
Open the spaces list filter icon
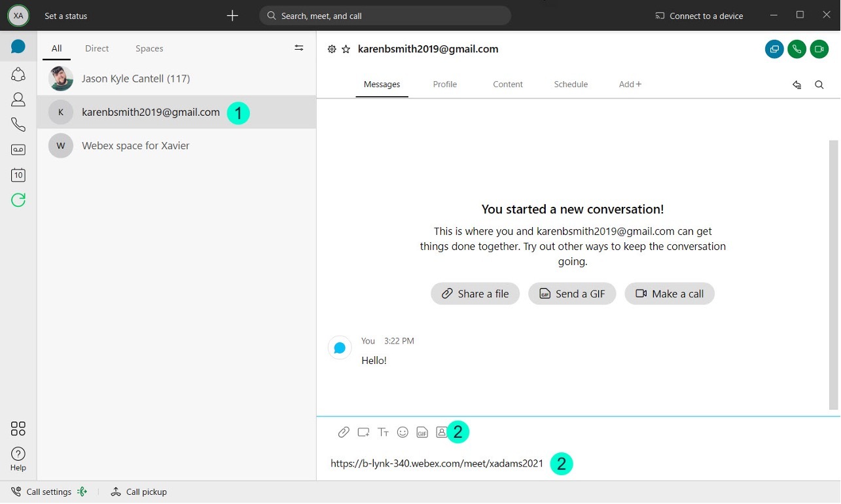pyautogui.click(x=299, y=48)
